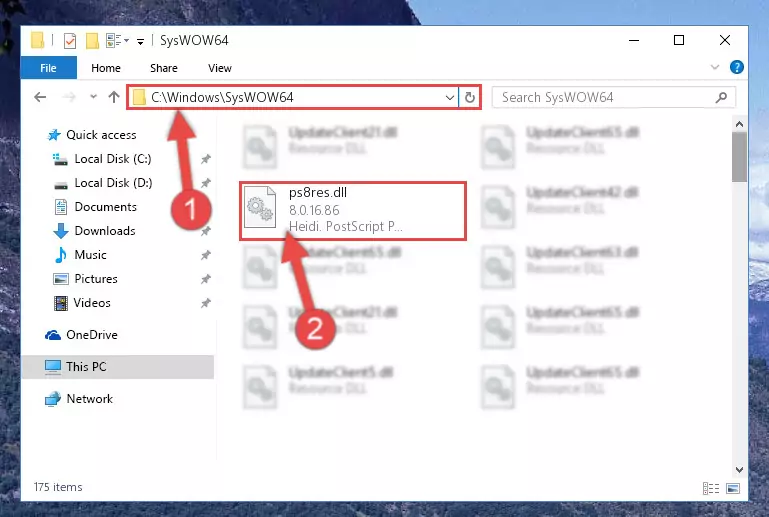
Task: Click the magnifier search icon
Action: point(721,98)
